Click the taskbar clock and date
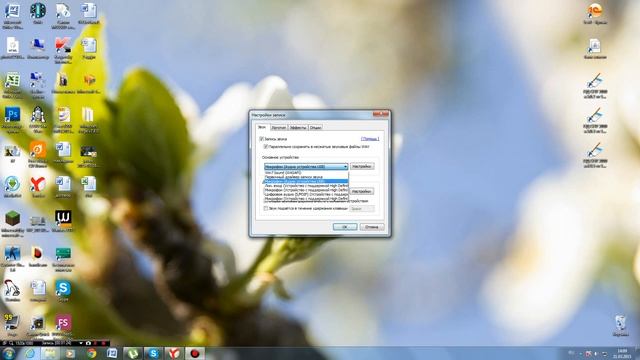Viewport: 640px width, 360px height. click(622, 353)
